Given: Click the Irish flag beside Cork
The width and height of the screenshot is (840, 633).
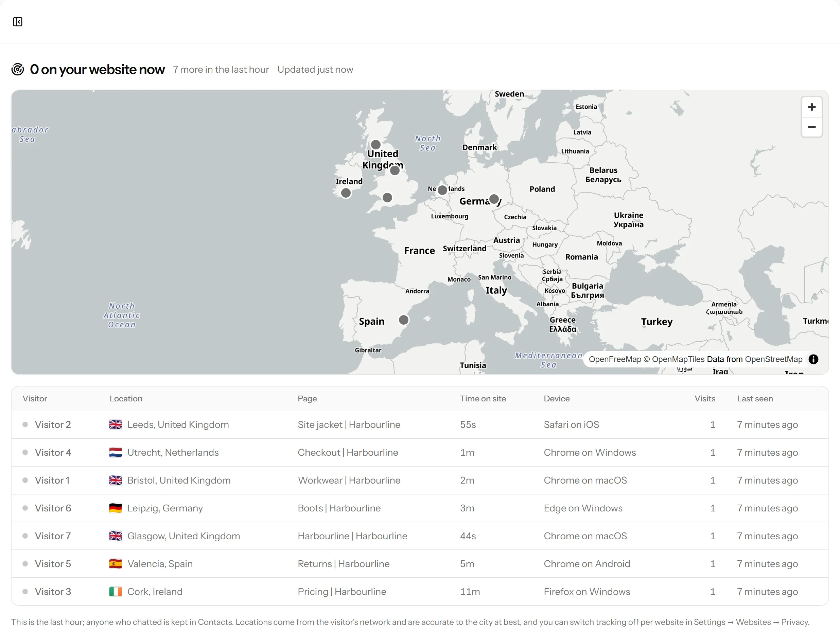Looking at the screenshot, I should coord(116,592).
